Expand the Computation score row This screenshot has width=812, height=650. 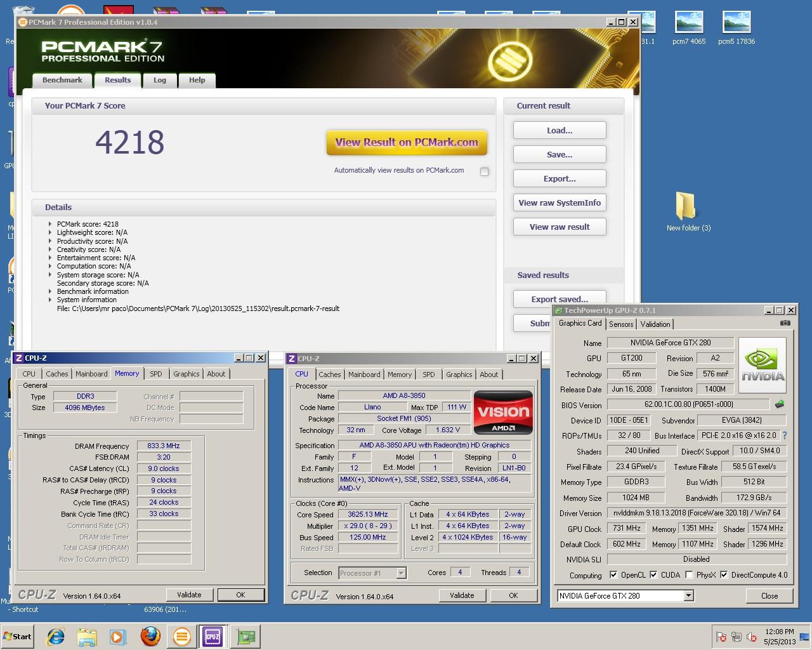[50, 266]
